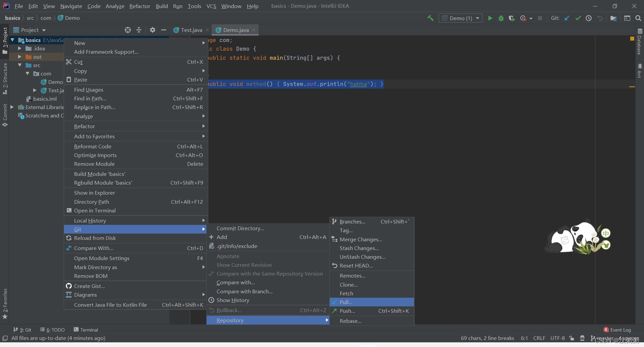Run with Coverage shield icon
This screenshot has width=644, height=347.
point(512,18)
